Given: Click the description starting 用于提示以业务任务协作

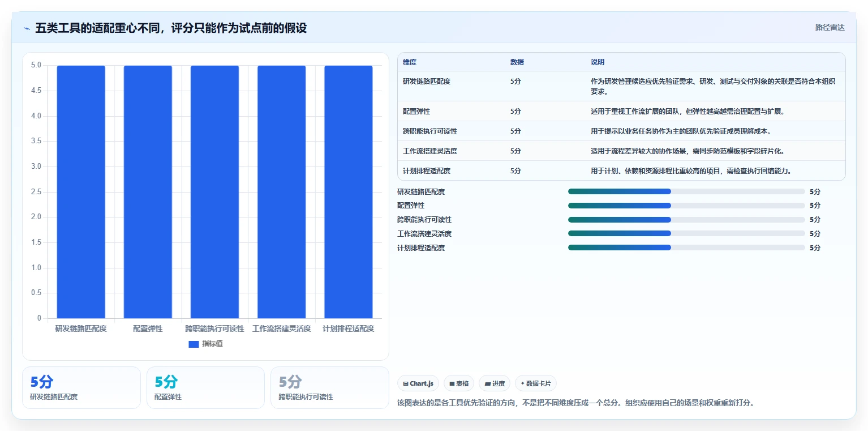Looking at the screenshot, I should click(x=681, y=131).
